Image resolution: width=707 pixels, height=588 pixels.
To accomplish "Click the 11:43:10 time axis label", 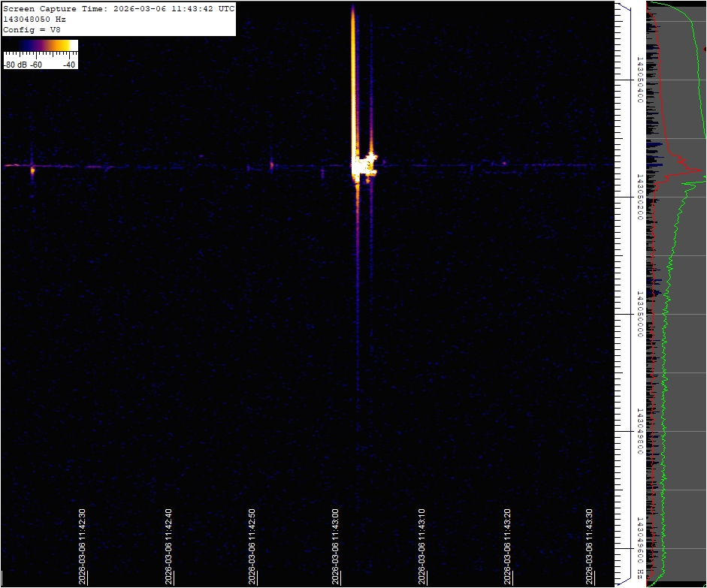I will coord(421,545).
